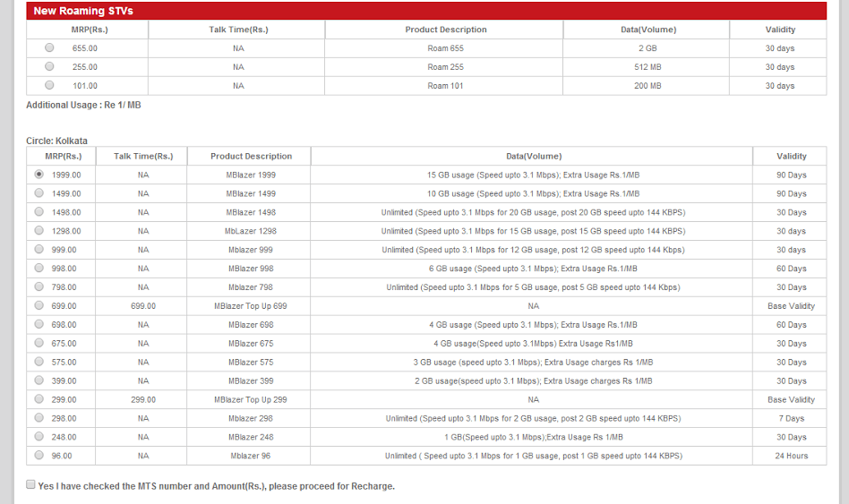The width and height of the screenshot is (849, 504).
Task: Select the 1999.00 MBlazer radio button
Action: click(39, 175)
